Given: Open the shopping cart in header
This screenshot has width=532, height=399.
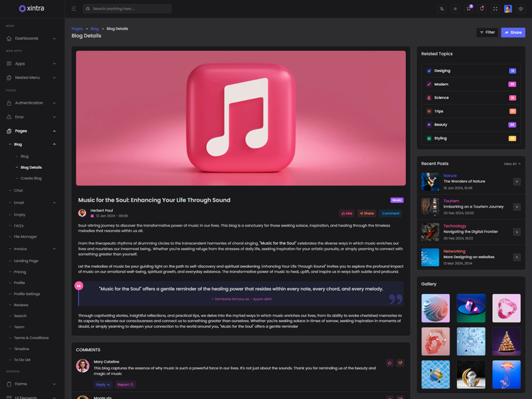Looking at the screenshot, I should tap(468, 9).
